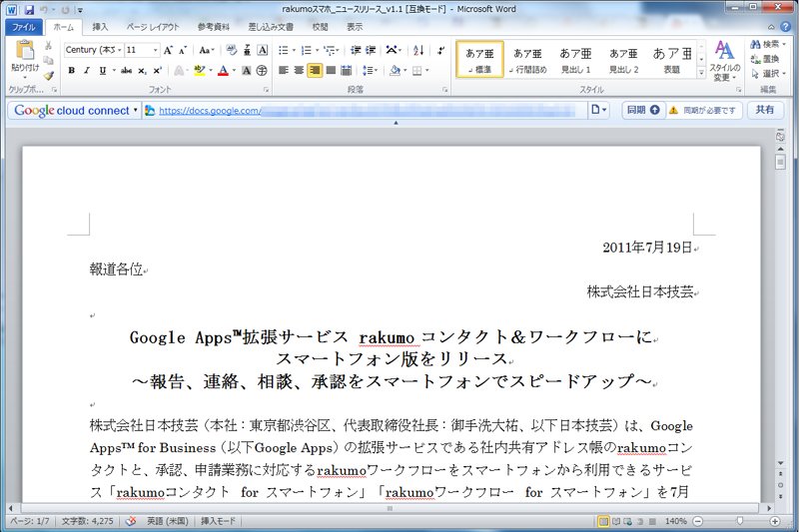Click the Grow Font icon
This screenshot has height=532, width=799.
[168, 50]
